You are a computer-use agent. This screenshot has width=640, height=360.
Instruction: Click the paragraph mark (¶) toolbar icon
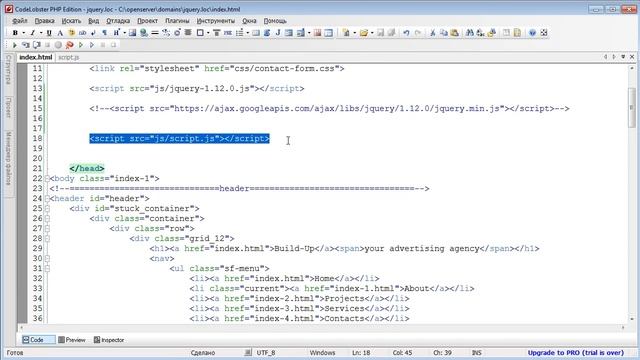click(x=104, y=33)
